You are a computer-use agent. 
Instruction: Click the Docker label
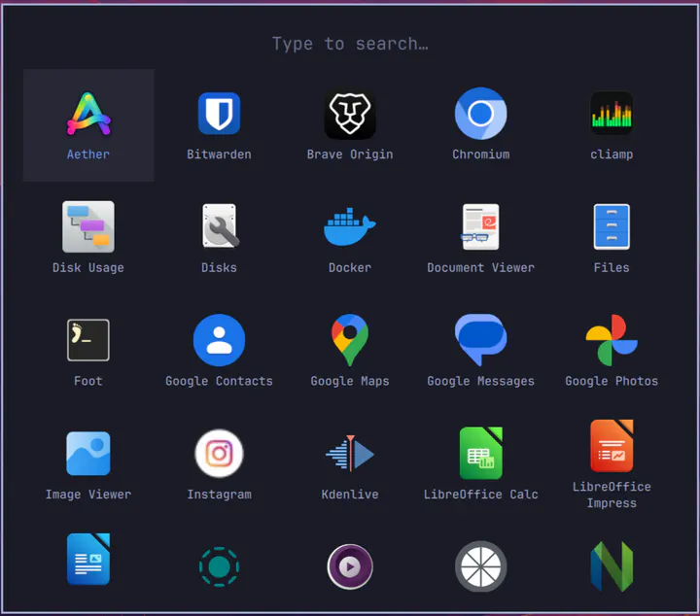[350, 267]
